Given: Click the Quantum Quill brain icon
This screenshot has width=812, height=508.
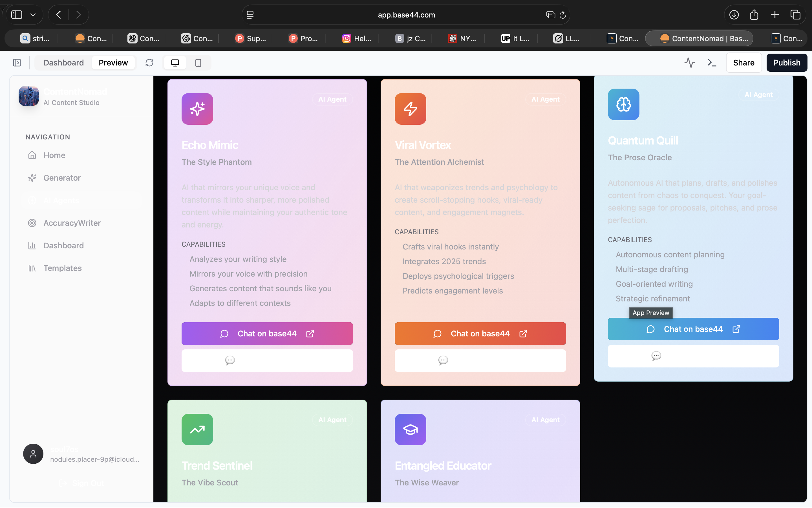Looking at the screenshot, I should [x=623, y=104].
